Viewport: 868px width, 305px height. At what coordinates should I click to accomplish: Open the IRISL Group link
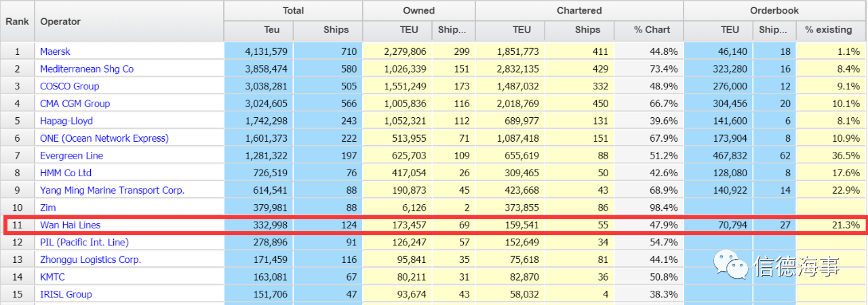coord(66,294)
